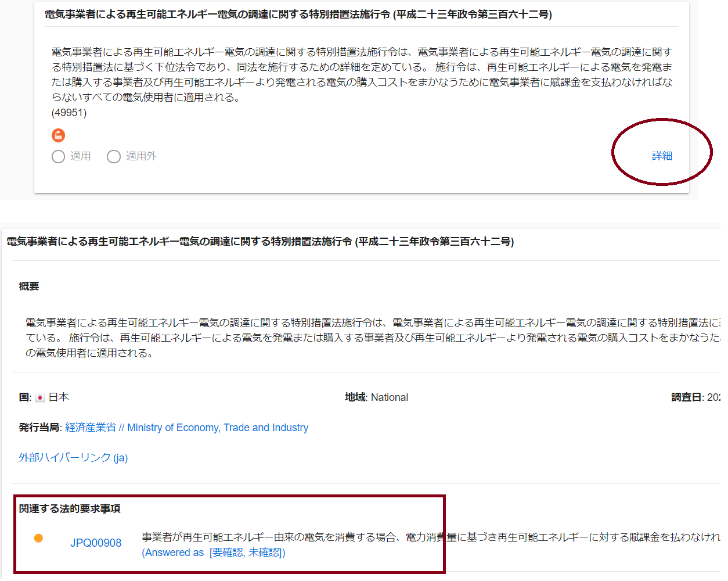This screenshot has width=728, height=581.
Task: Click the 発行当局 label
Action: 40,428
